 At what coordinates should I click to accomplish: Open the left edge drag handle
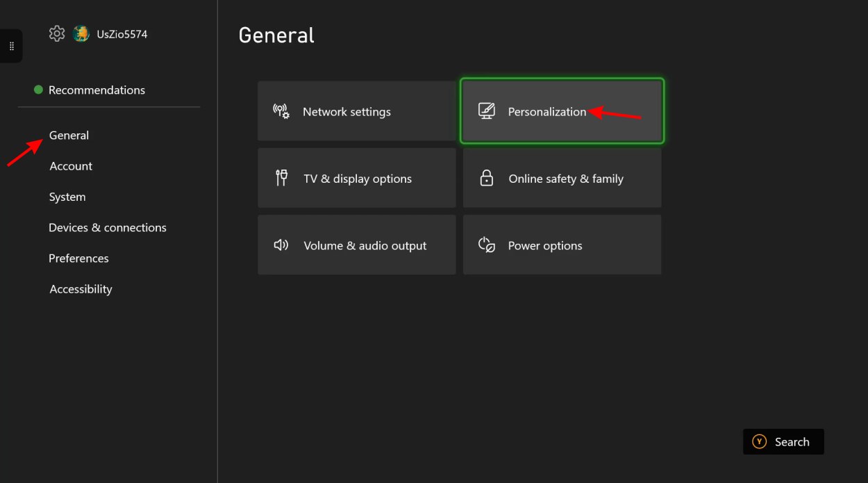point(11,46)
